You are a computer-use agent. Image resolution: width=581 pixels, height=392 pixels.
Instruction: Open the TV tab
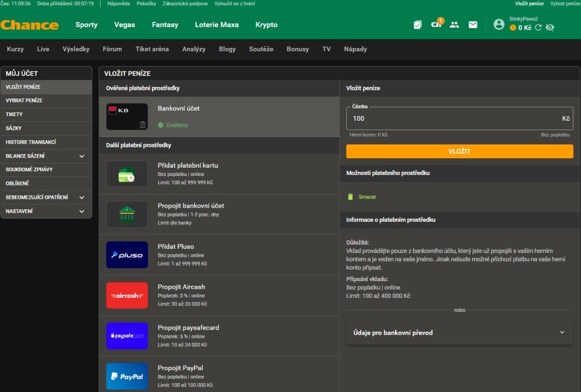click(x=326, y=49)
